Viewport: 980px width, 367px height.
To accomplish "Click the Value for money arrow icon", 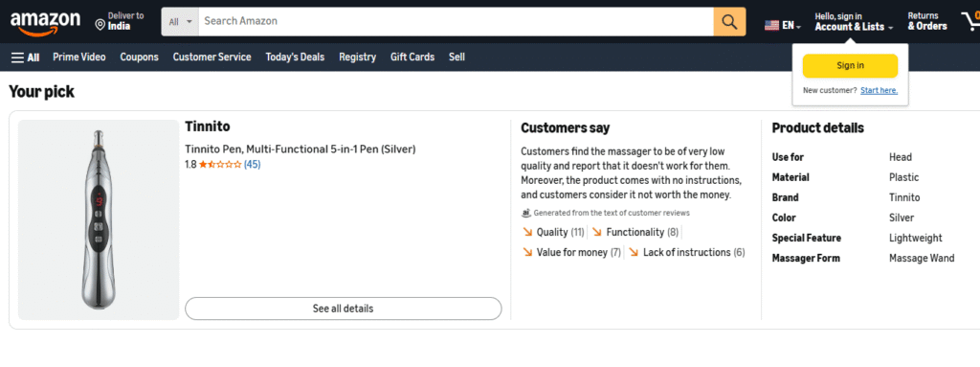I will [x=527, y=252].
